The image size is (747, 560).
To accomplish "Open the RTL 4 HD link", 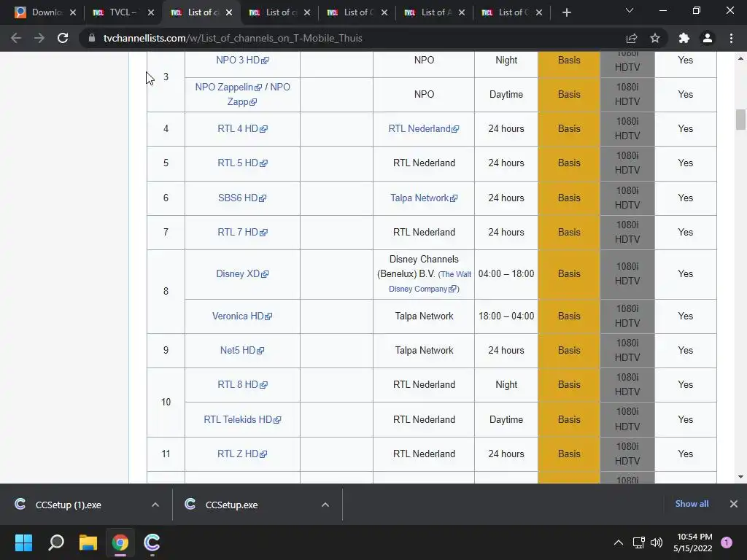I will click(242, 128).
